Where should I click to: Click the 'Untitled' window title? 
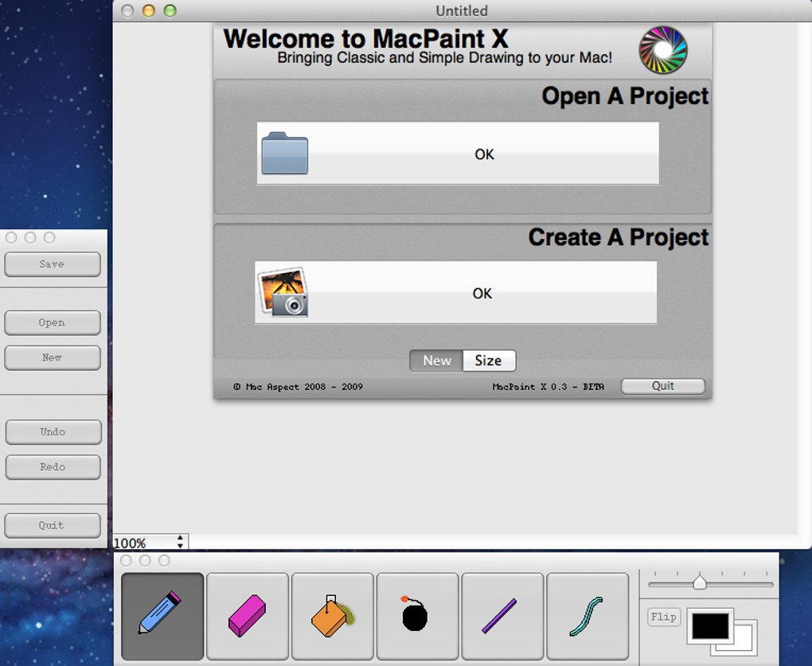[x=462, y=10]
